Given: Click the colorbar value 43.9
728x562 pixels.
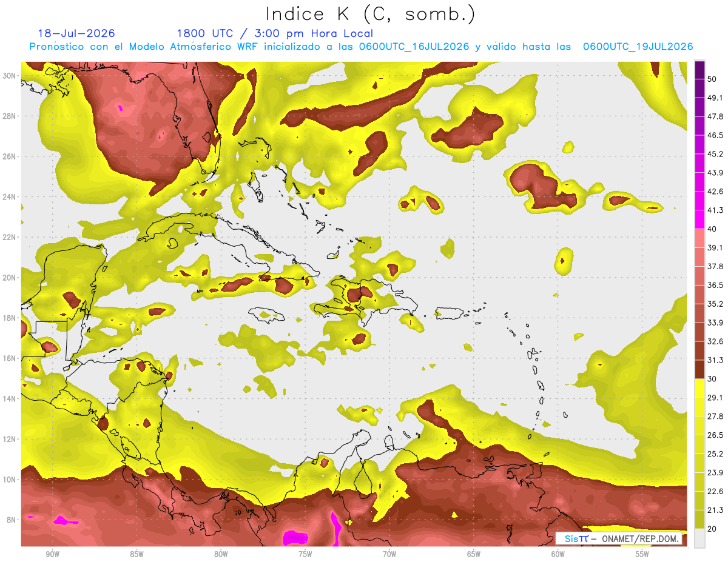Looking at the screenshot, I should [715, 173].
